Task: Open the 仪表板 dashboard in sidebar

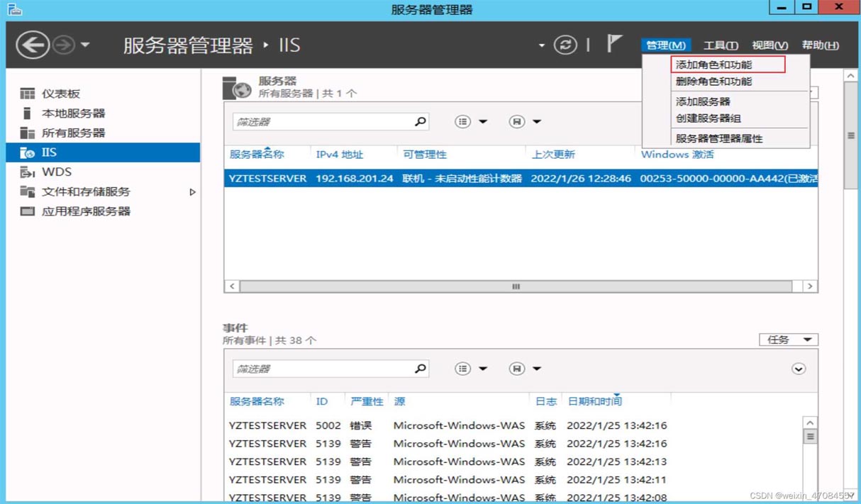Action: tap(60, 94)
